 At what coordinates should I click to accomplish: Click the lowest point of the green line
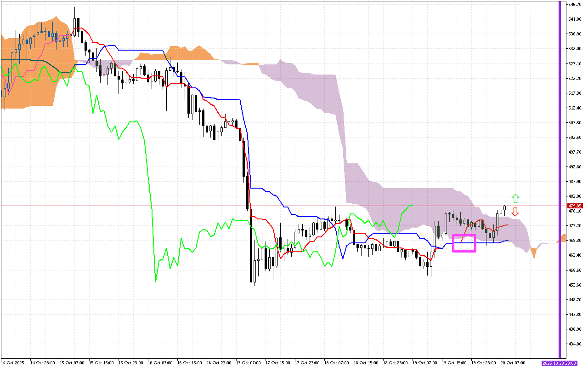pos(155,282)
